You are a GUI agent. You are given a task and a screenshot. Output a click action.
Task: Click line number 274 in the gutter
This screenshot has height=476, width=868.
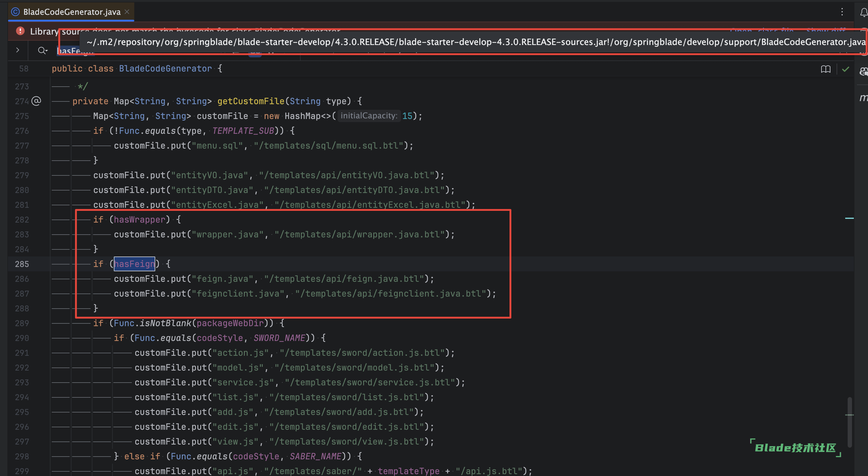(22, 101)
